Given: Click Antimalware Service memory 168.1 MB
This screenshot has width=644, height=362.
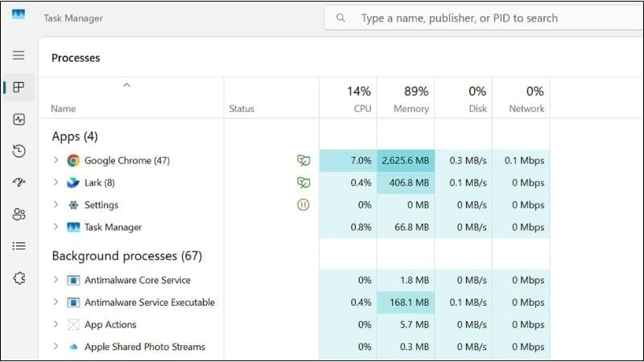Looking at the screenshot, I should 409,302.
